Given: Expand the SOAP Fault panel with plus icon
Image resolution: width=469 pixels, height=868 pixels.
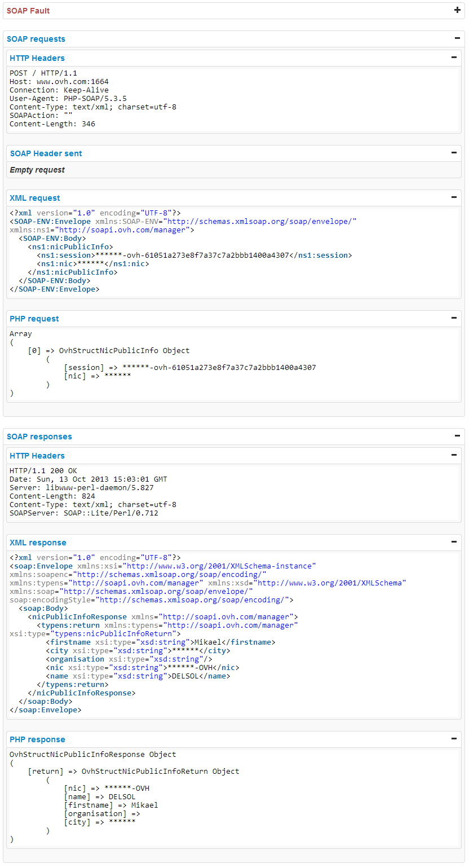Looking at the screenshot, I should point(457,10).
